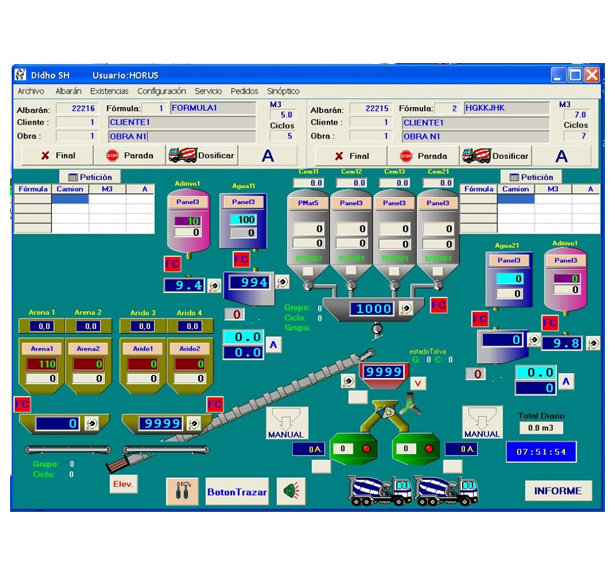Toggle right green mixer red indicator

429,448
